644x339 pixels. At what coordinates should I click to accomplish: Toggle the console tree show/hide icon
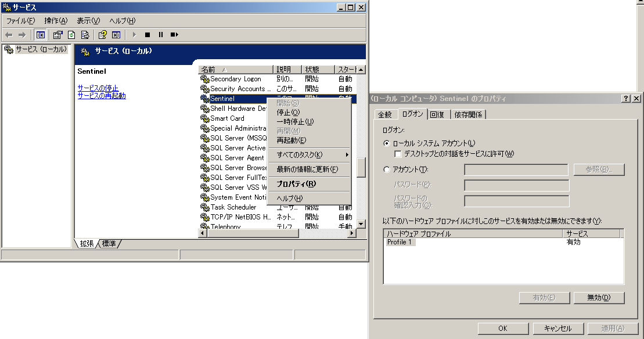(40, 35)
